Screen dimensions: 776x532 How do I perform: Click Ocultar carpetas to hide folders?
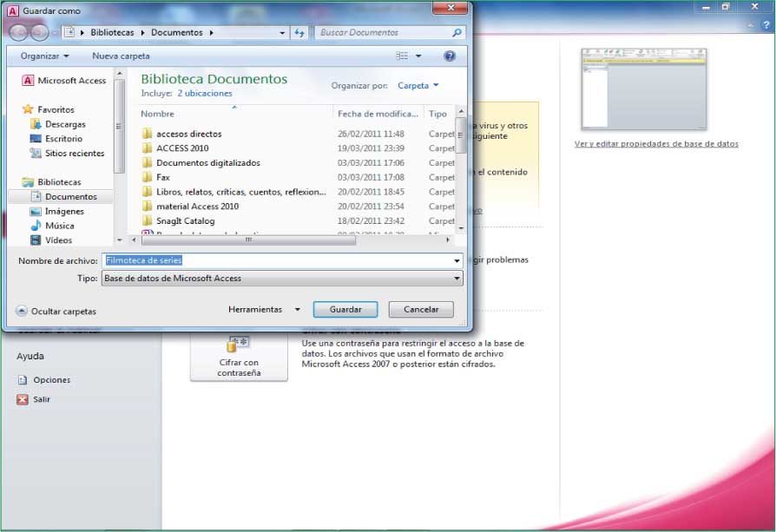56,312
